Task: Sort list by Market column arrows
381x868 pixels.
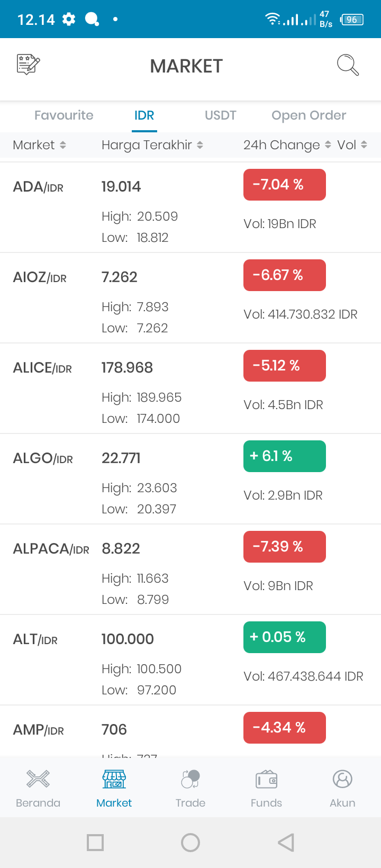Action: [x=62, y=145]
